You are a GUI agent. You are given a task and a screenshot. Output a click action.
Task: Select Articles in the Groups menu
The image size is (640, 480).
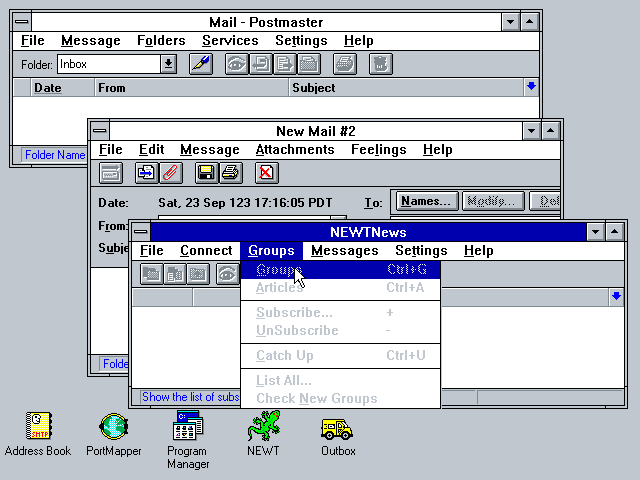(x=340, y=288)
